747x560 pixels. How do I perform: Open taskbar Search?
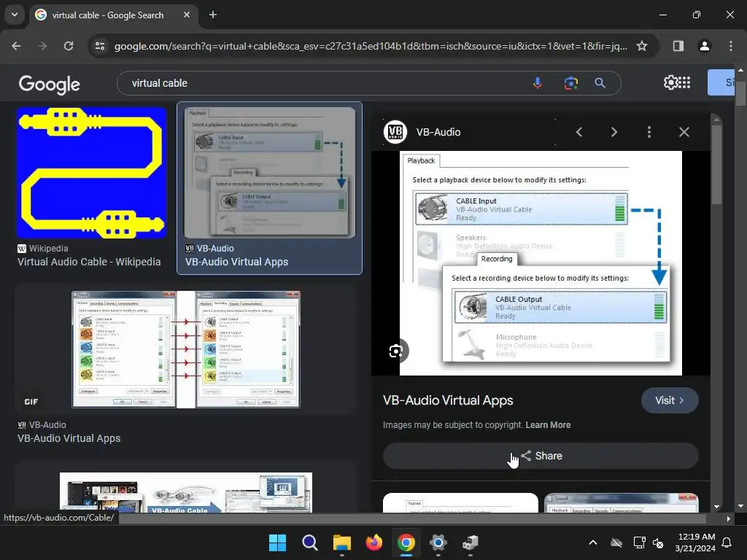pos(309,542)
